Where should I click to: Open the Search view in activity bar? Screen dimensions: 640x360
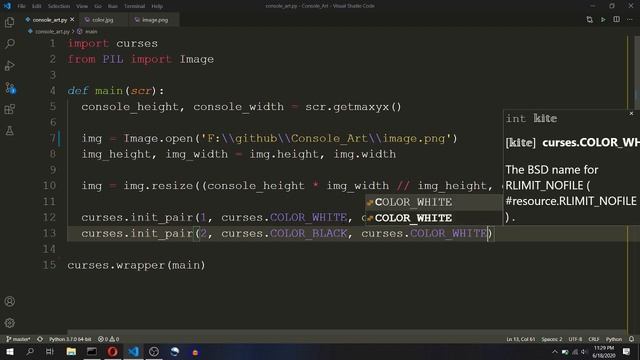(x=9, y=44)
